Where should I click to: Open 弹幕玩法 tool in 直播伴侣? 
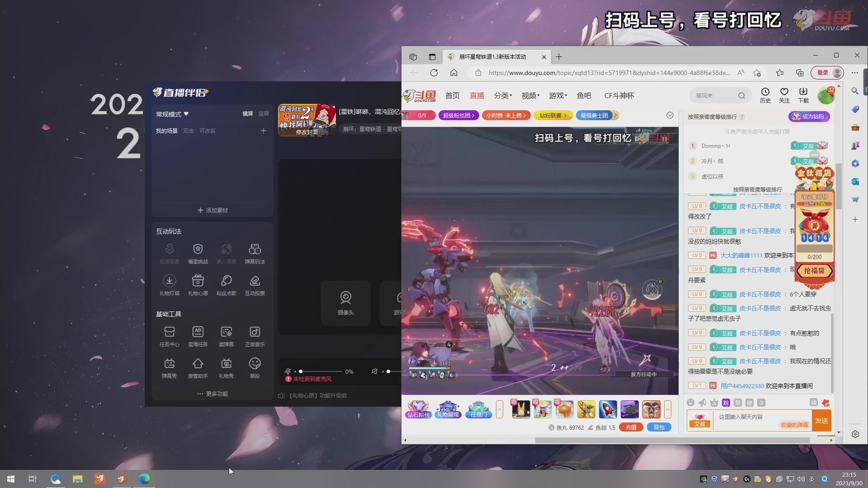255,253
